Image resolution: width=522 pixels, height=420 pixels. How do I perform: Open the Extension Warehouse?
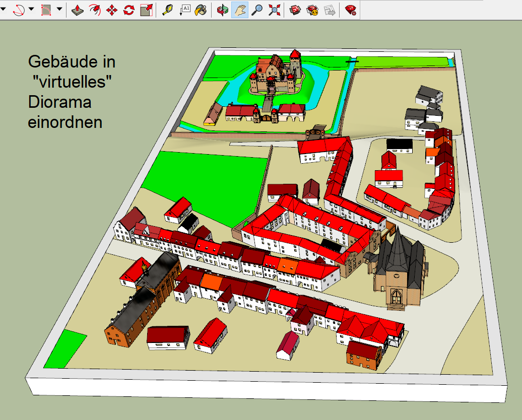coord(312,10)
